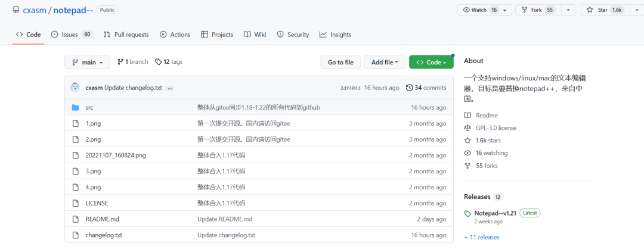Image resolution: width=644 pixels, height=249 pixels.
Task: Click the file icon for 2.png
Action: (75, 139)
